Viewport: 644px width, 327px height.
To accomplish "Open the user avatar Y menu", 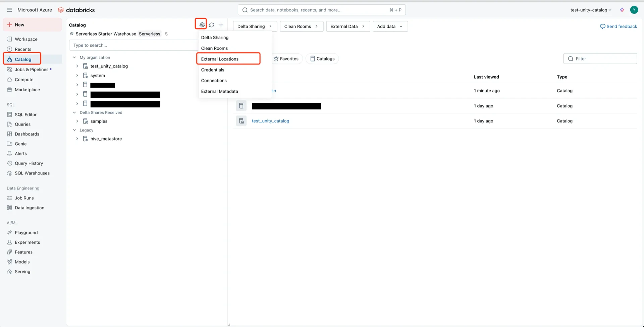I will pos(634,10).
